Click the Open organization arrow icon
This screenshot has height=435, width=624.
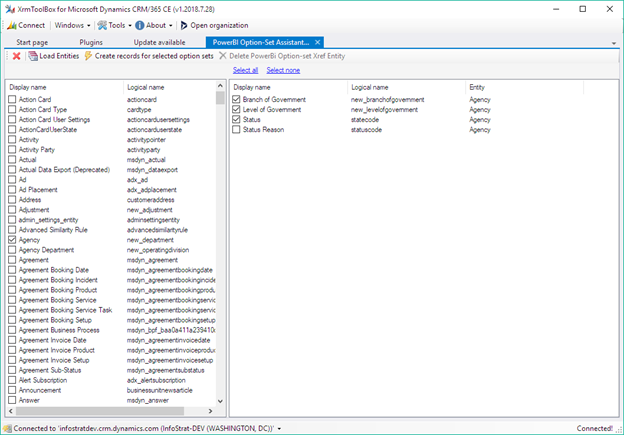(x=183, y=25)
